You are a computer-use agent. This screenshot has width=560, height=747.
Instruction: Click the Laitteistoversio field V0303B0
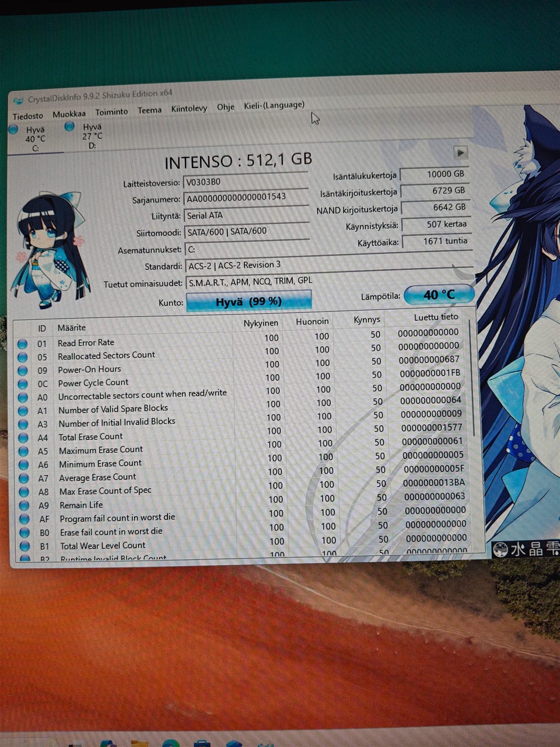click(x=246, y=181)
